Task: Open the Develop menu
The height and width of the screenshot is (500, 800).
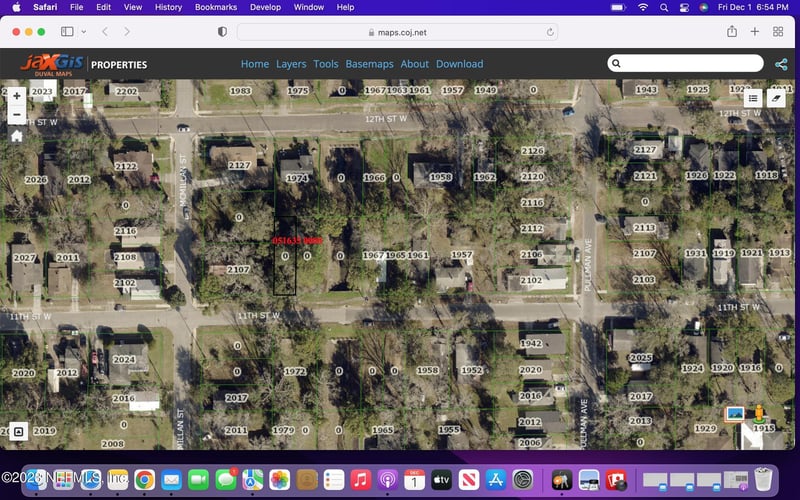Action: coord(265,7)
